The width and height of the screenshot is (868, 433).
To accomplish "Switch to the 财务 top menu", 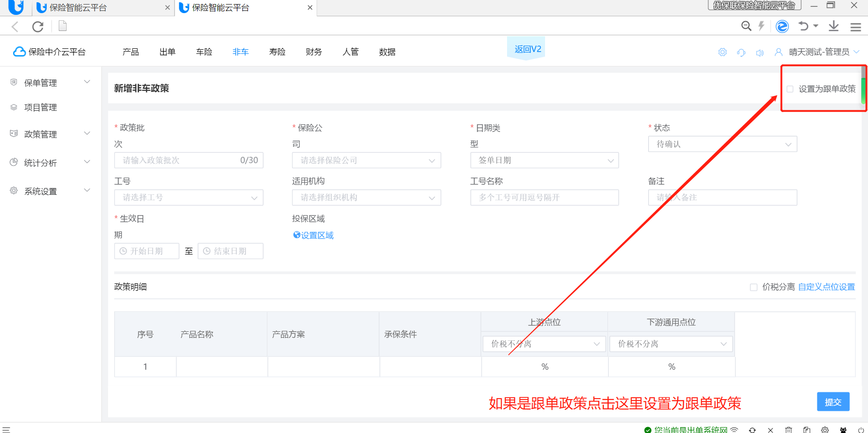I will point(314,52).
